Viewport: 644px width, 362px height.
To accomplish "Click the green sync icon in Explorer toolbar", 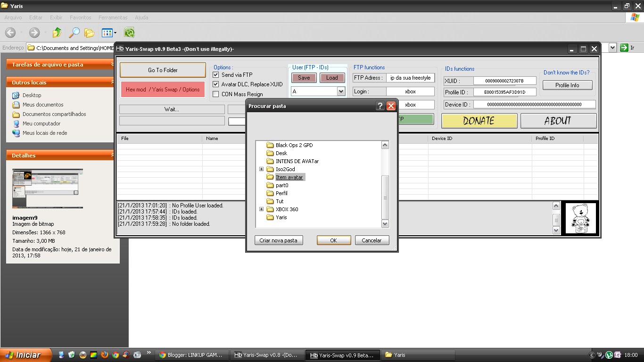I will click(x=129, y=33).
